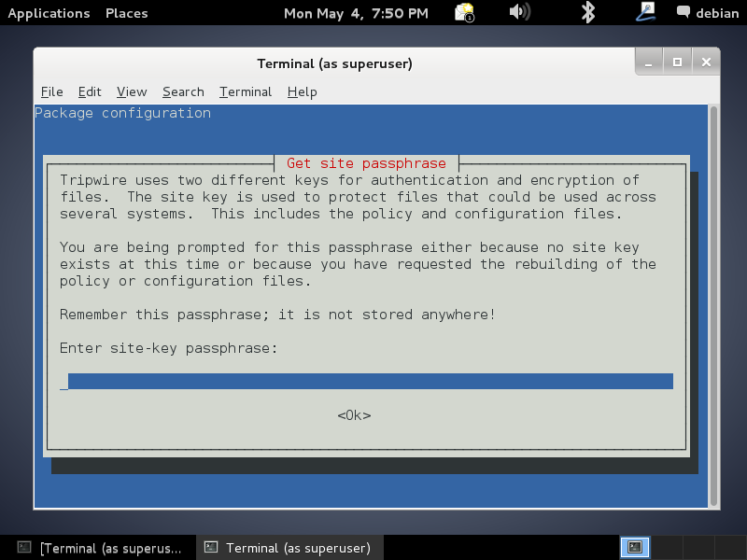This screenshot has width=747, height=560.
Task: Click the 'Enter site-key passphrase:' label
Action: pos(168,348)
